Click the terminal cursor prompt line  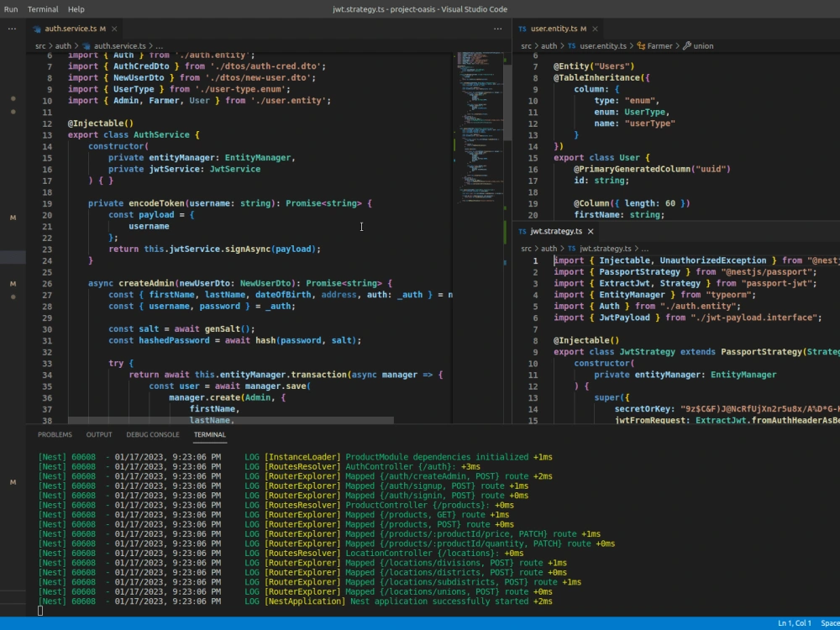point(40,611)
